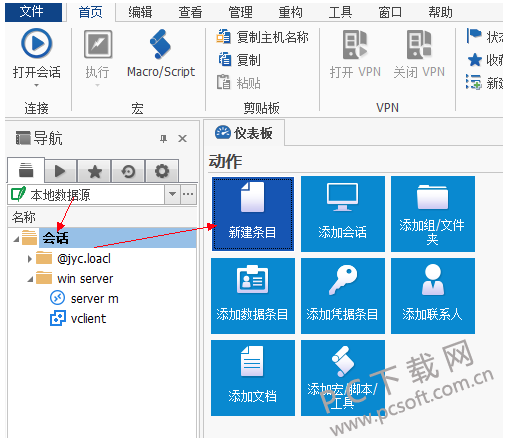This screenshot has width=506, height=438.
Task: Close the 导航 navigation panel
Action: [182, 138]
